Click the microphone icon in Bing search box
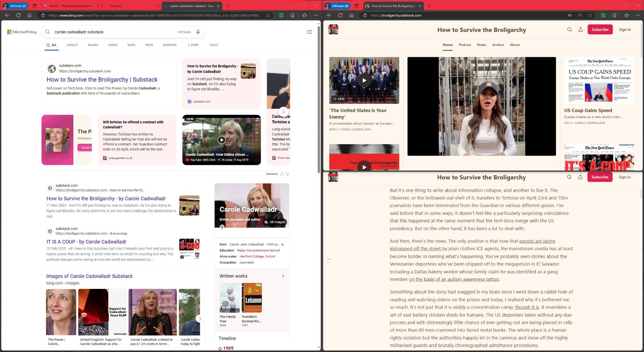The height and width of the screenshot is (352, 644). tap(198, 32)
